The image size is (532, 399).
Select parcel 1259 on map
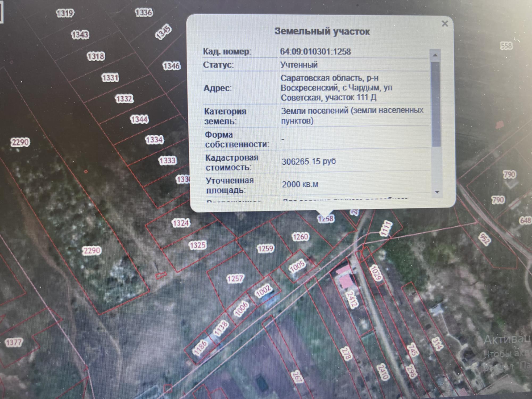265,249
